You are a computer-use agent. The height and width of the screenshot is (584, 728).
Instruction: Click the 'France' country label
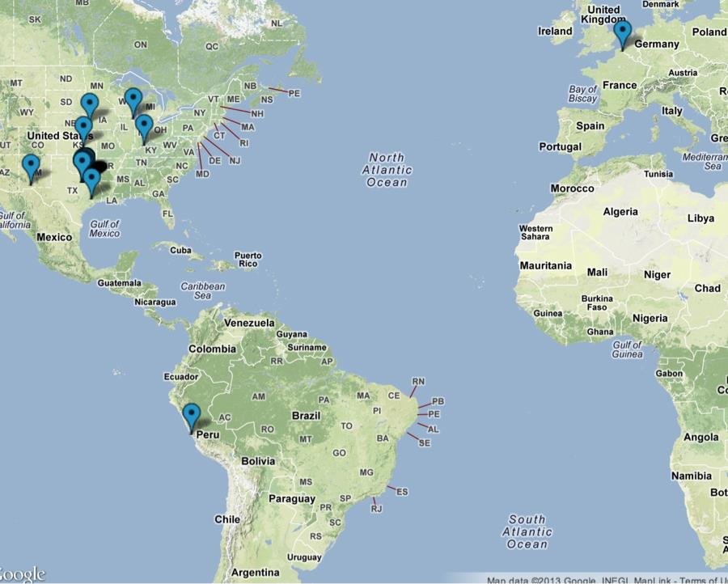620,86
